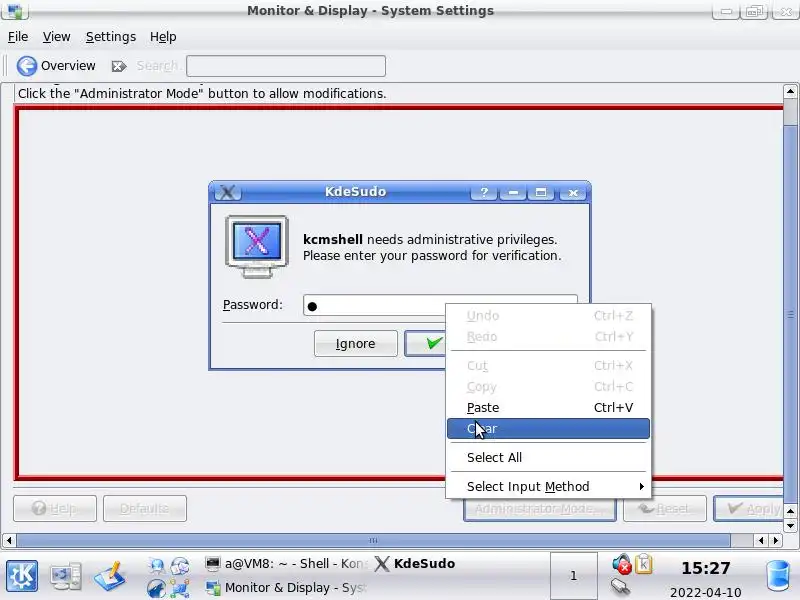Open the View menu
Viewport: 800px width, 600px height.
coord(56,37)
